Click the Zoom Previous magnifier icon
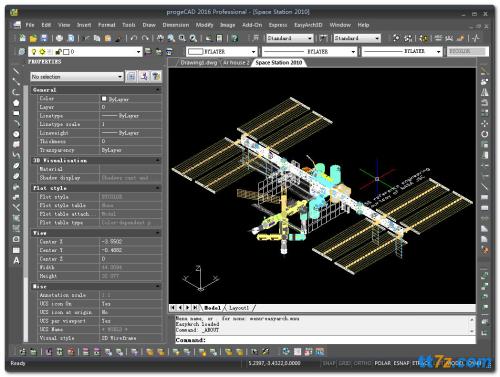 pyautogui.click(x=193, y=38)
